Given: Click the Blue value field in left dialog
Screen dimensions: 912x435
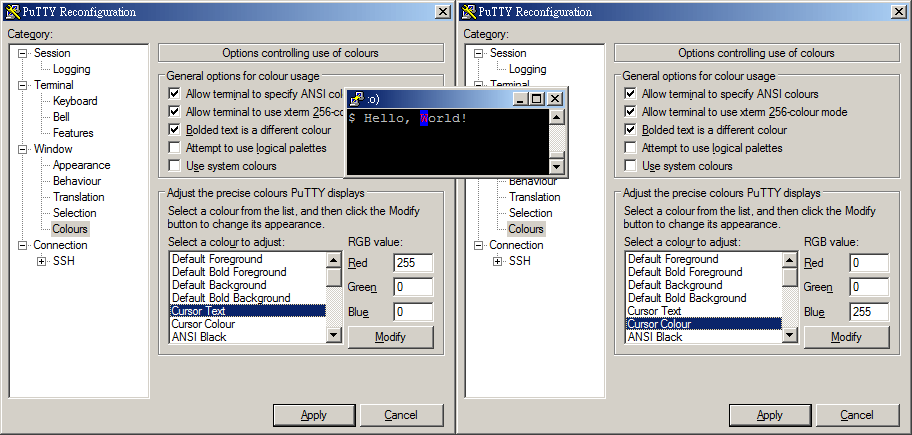Looking at the screenshot, I should pos(413,312).
